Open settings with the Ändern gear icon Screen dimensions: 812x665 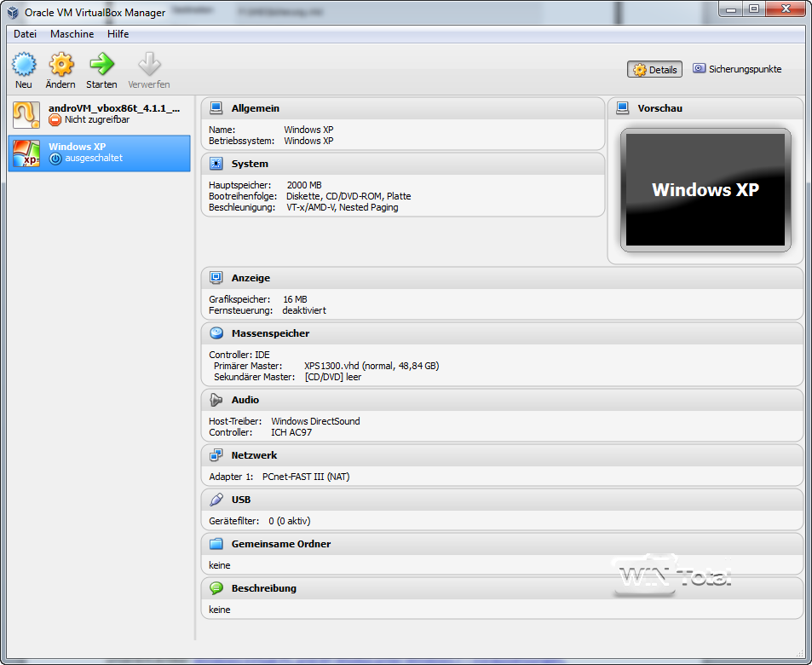pyautogui.click(x=61, y=64)
